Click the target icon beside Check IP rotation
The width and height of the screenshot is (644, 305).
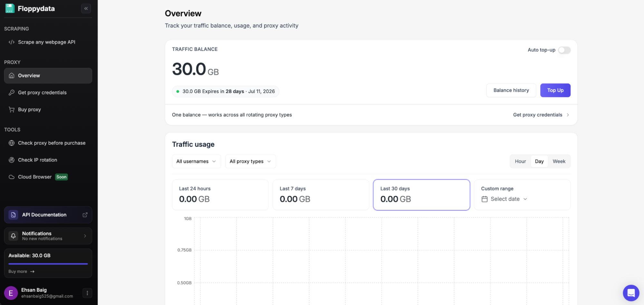coord(12,160)
